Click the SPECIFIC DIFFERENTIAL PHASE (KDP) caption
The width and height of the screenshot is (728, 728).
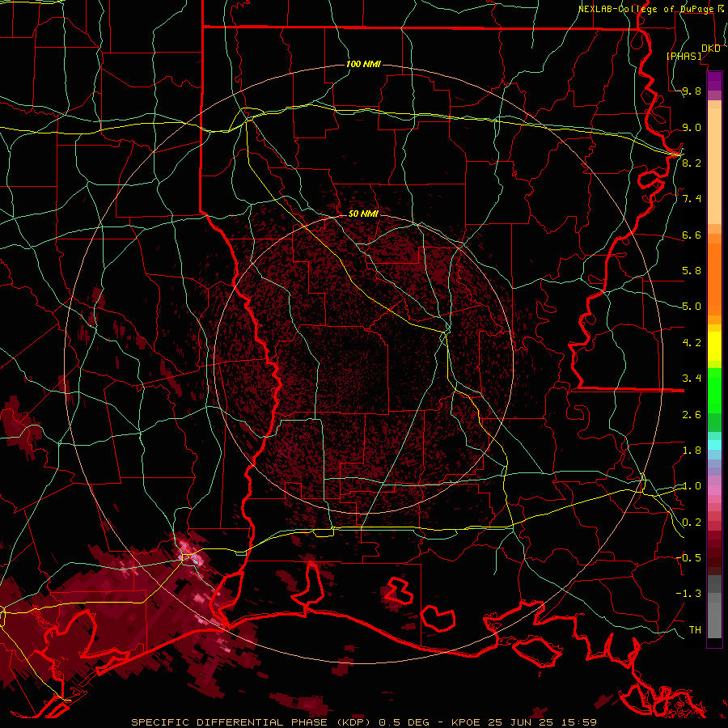coord(253,722)
